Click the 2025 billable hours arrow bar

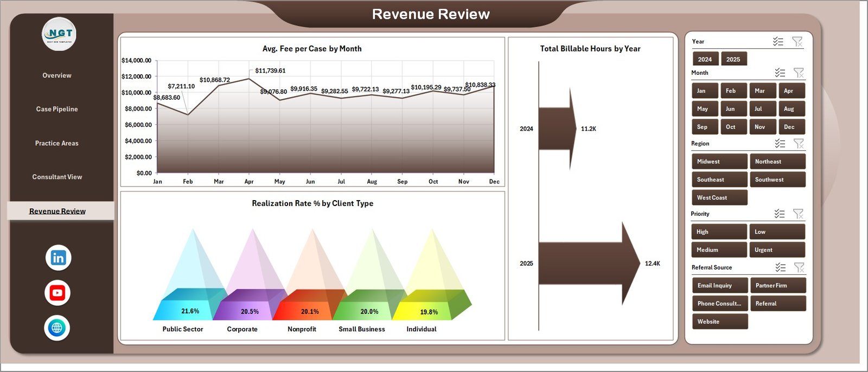589,264
